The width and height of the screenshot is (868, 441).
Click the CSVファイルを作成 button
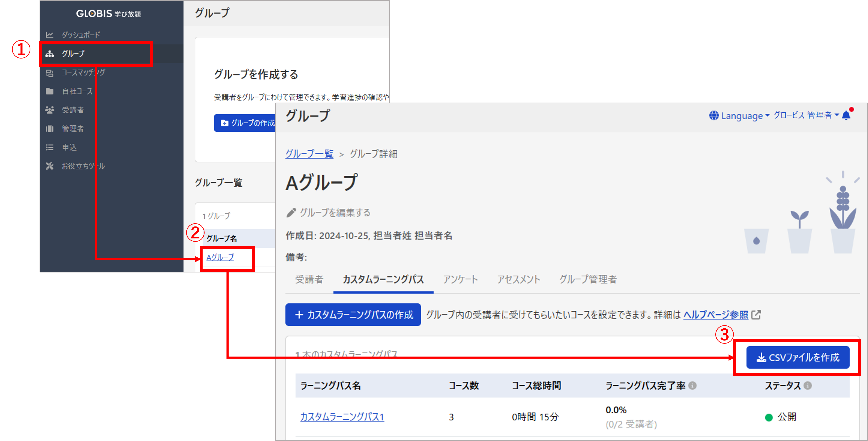click(x=798, y=358)
